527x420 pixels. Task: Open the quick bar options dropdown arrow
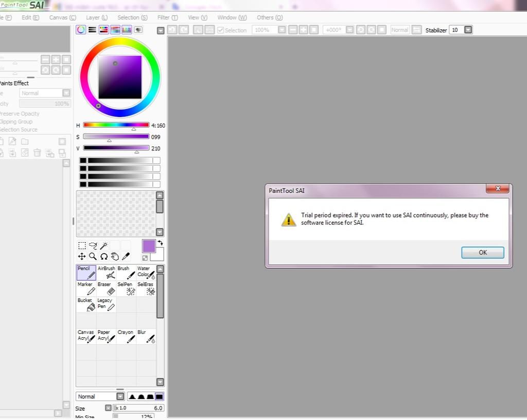pyautogui.click(x=161, y=31)
